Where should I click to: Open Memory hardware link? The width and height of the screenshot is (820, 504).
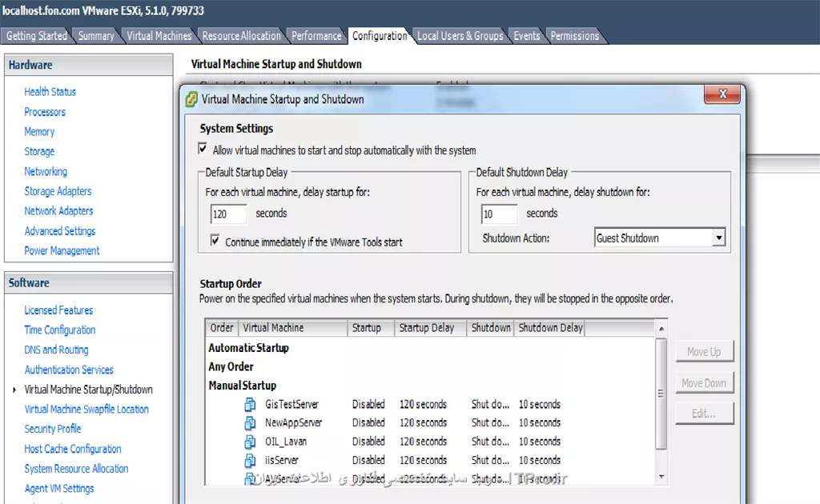[x=39, y=132]
